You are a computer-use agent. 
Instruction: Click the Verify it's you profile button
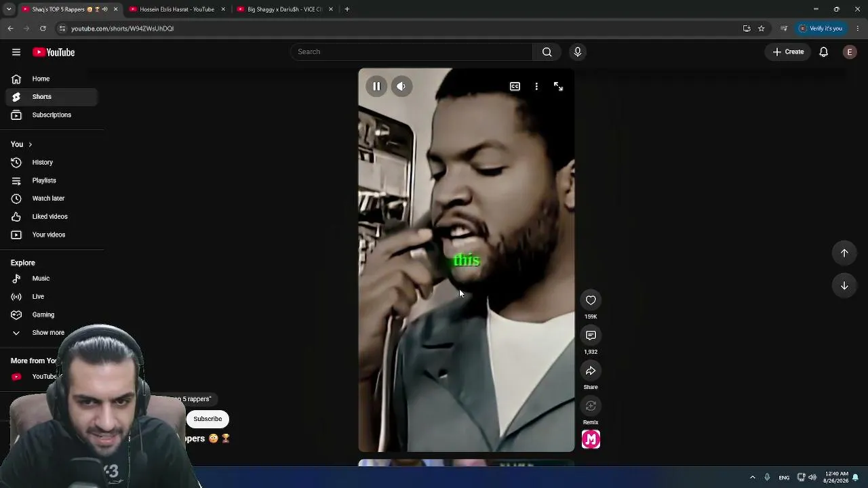[821, 28]
